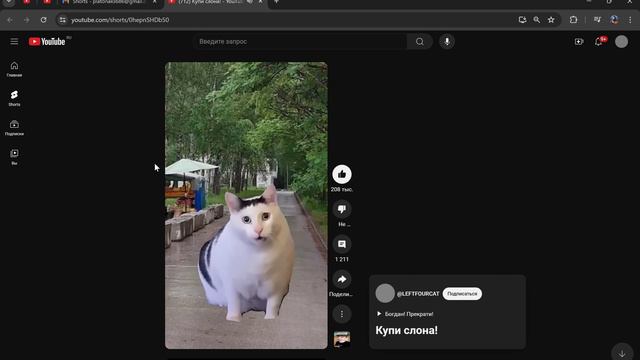Open the three-dot more actions menu of short
This screenshot has height=360, width=640.
[342, 314]
